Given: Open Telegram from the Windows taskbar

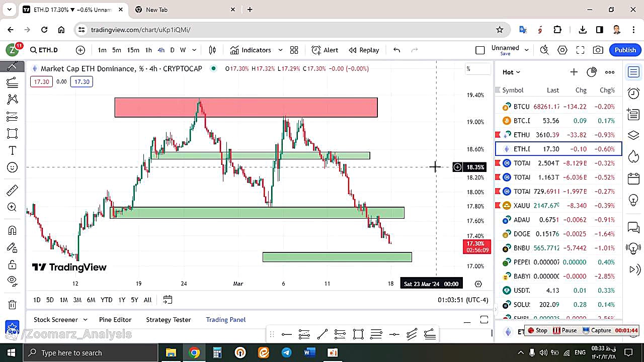Looking at the screenshot, I should coord(286,352).
